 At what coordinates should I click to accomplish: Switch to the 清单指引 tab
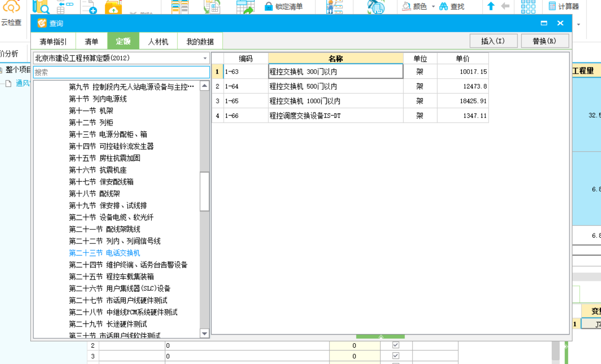coord(53,42)
